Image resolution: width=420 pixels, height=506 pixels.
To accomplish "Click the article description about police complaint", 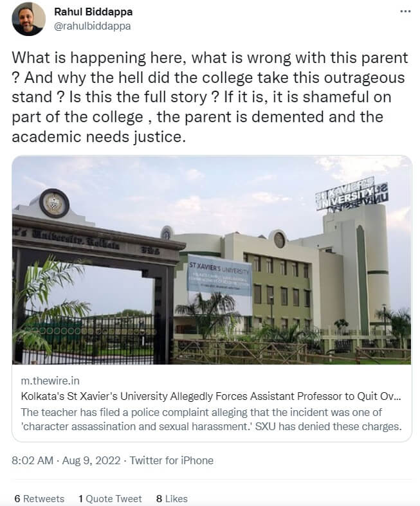I will (209, 418).
